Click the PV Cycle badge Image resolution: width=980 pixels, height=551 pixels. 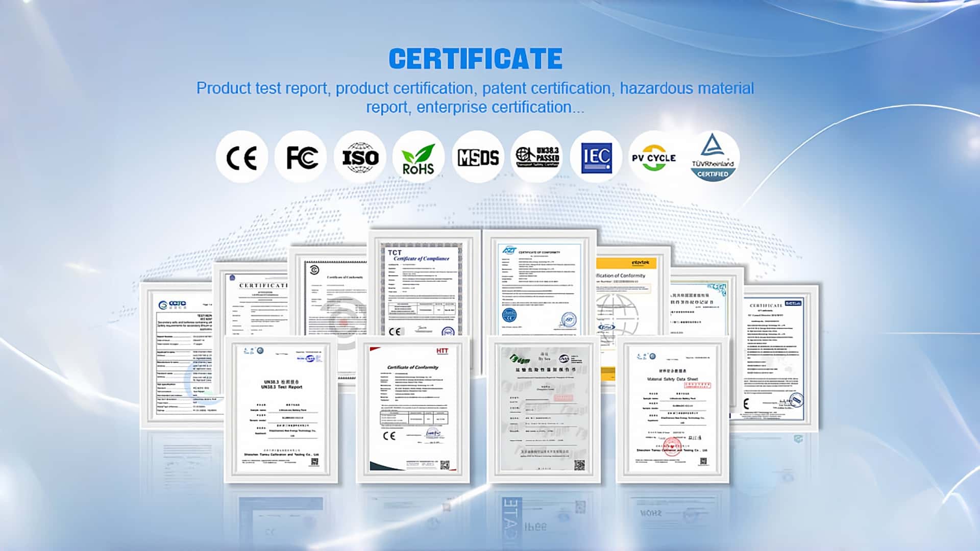(654, 157)
